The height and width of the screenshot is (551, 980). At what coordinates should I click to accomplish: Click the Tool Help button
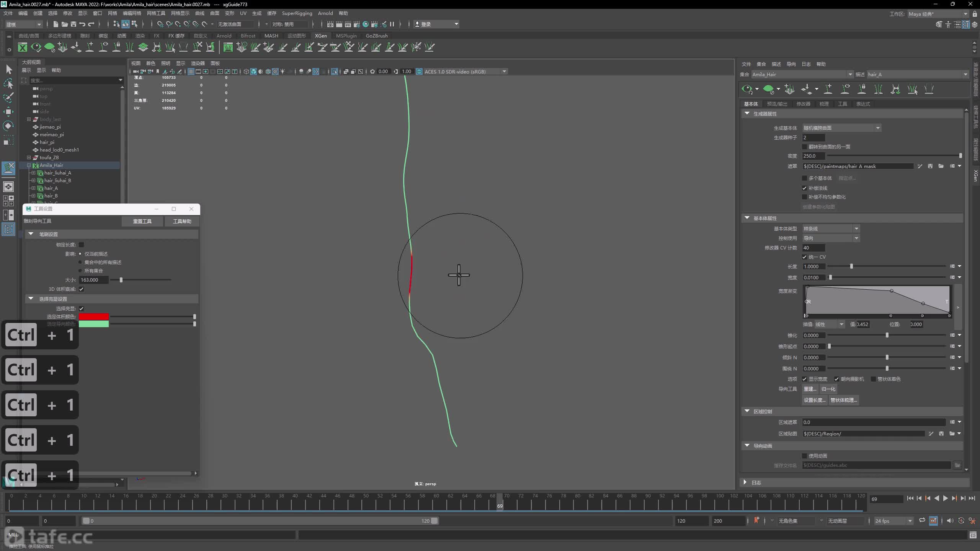(x=182, y=221)
